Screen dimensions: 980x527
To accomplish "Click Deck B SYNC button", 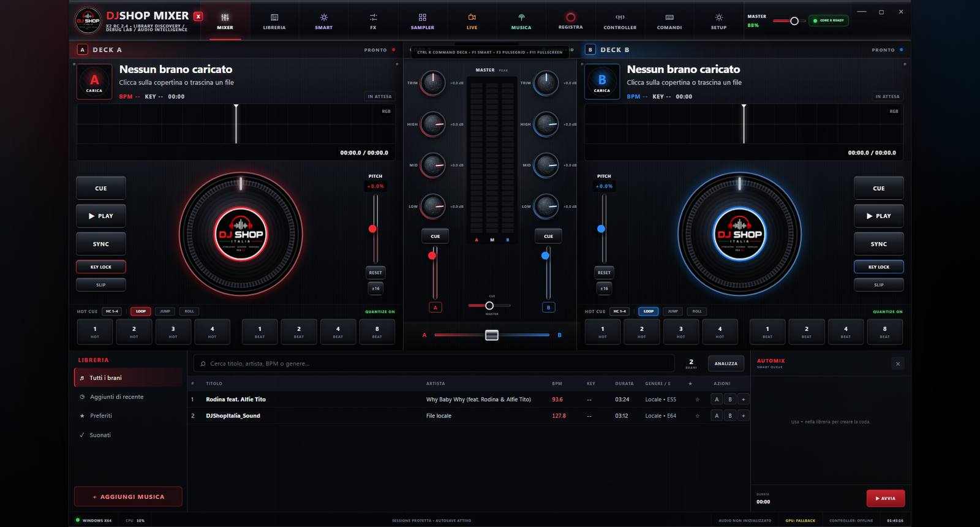I will (x=878, y=244).
